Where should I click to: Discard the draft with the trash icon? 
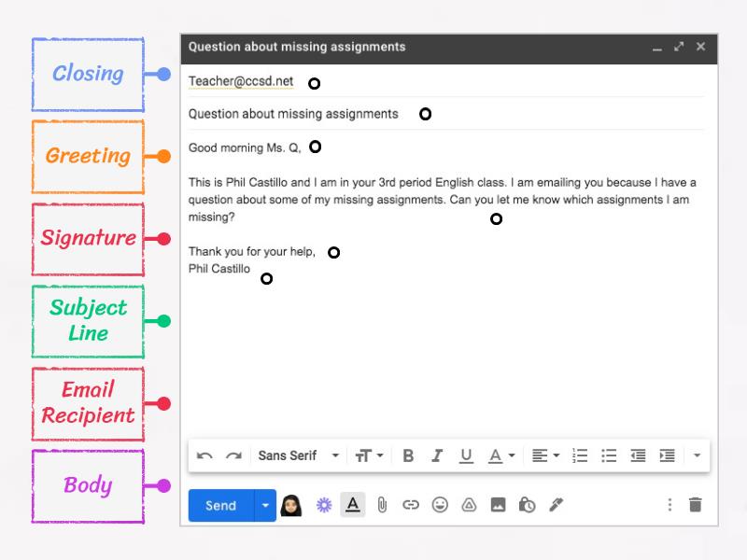(x=695, y=505)
